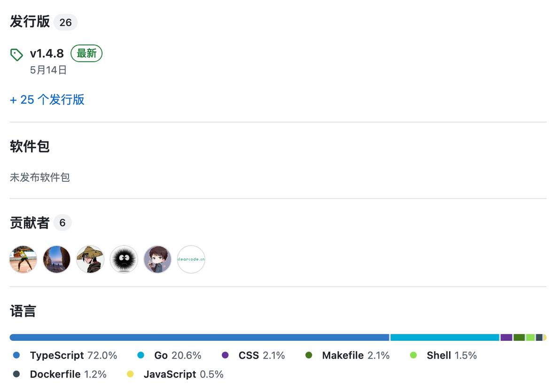Screen dimensions: 560x392
Task: Click the CSS 2.1% language link
Action: (x=261, y=355)
